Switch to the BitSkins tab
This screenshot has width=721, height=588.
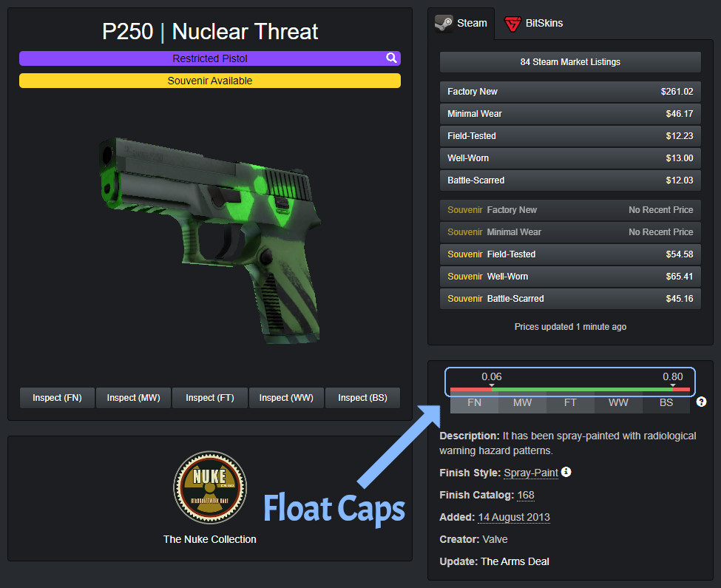[533, 24]
